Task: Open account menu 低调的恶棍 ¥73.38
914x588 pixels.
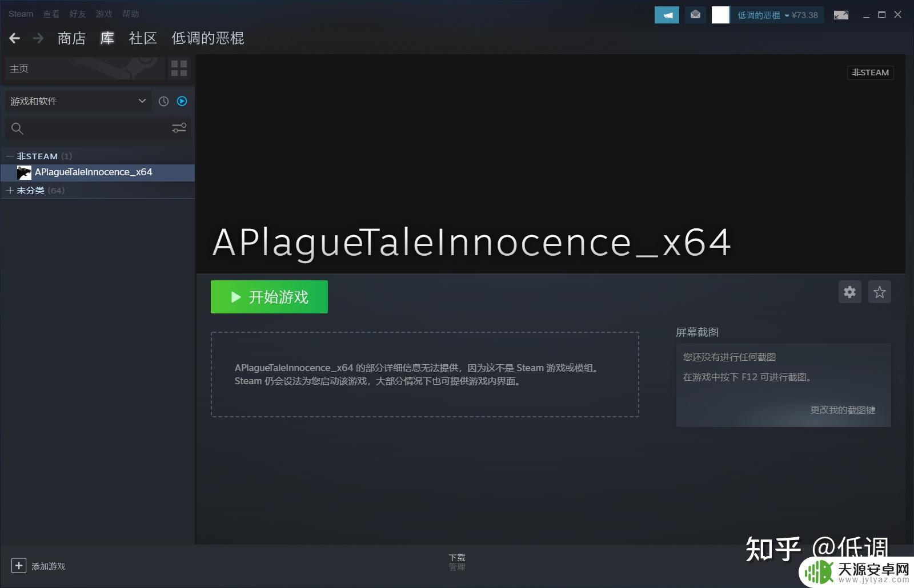Action: pos(777,15)
